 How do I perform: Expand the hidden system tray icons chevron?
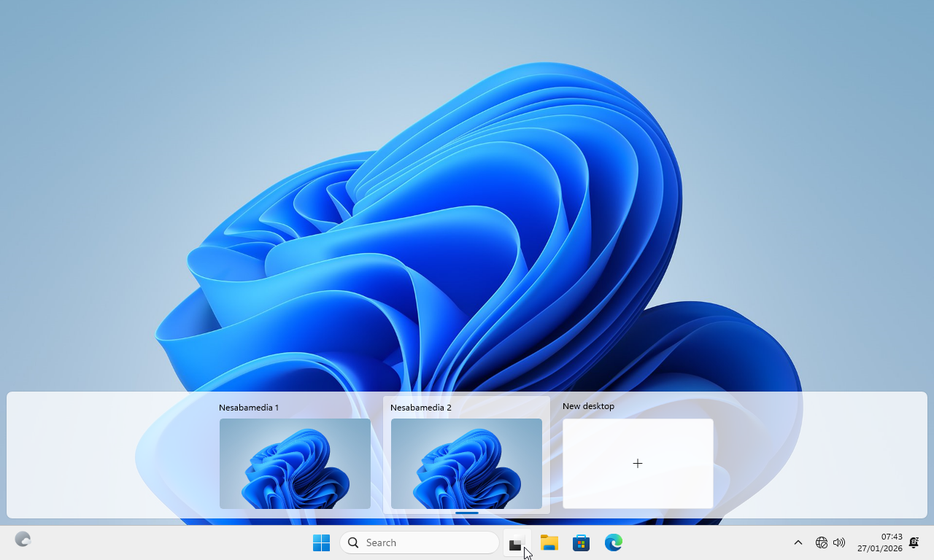point(798,542)
